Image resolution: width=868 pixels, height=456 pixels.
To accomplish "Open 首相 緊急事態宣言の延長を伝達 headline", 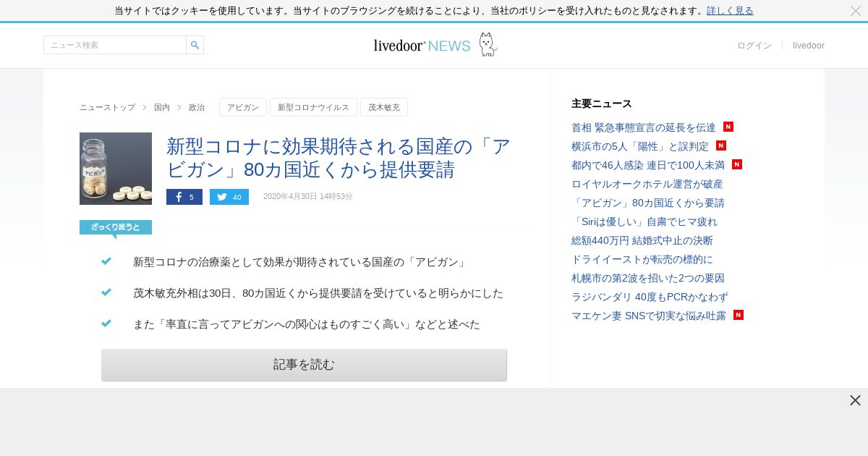I will 644,127.
